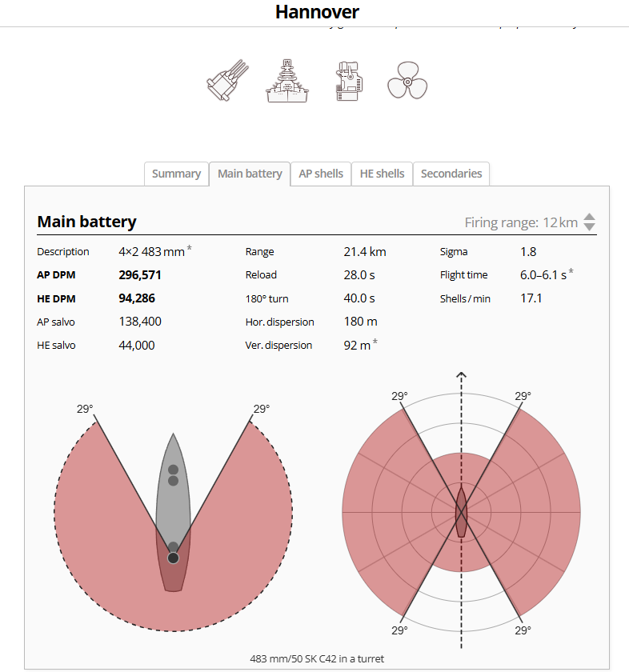This screenshot has width=629, height=672.
Task: Select the Main battery tab
Action: (x=250, y=174)
